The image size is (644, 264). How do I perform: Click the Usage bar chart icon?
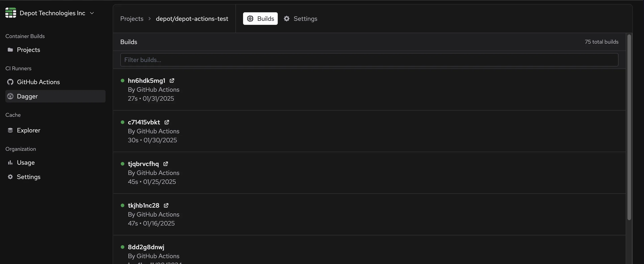[x=10, y=162]
